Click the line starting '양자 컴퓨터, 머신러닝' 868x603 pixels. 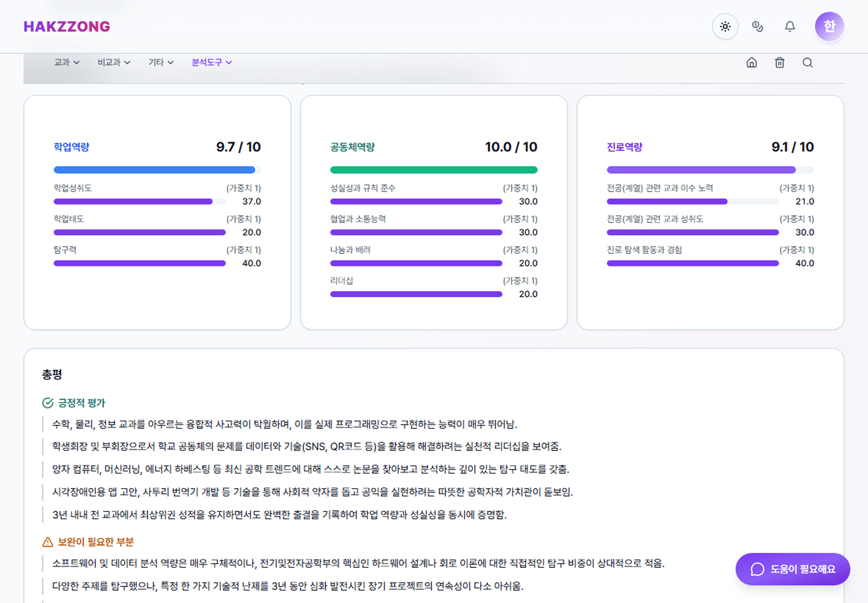311,469
